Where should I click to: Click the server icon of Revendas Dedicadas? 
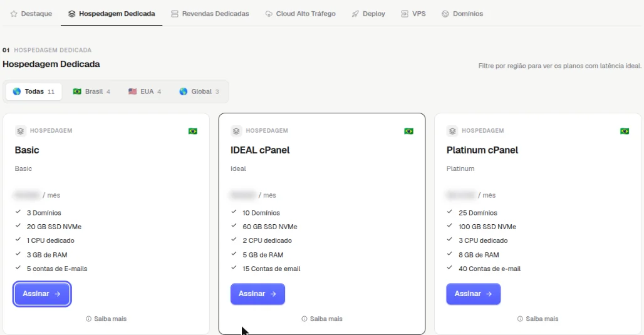click(x=175, y=14)
